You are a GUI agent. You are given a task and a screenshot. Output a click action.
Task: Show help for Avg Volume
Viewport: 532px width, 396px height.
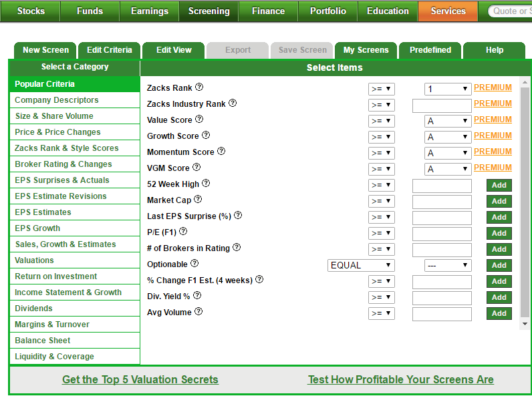tap(198, 312)
